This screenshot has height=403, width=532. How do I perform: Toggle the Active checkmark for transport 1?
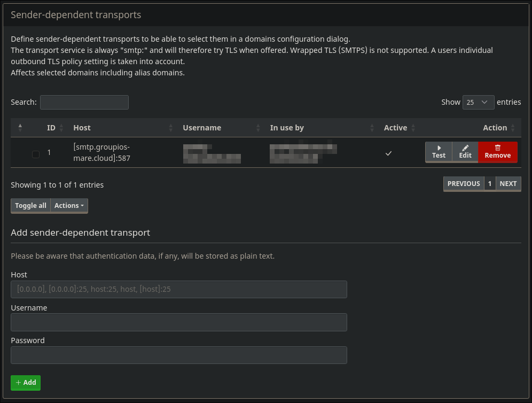click(x=388, y=153)
